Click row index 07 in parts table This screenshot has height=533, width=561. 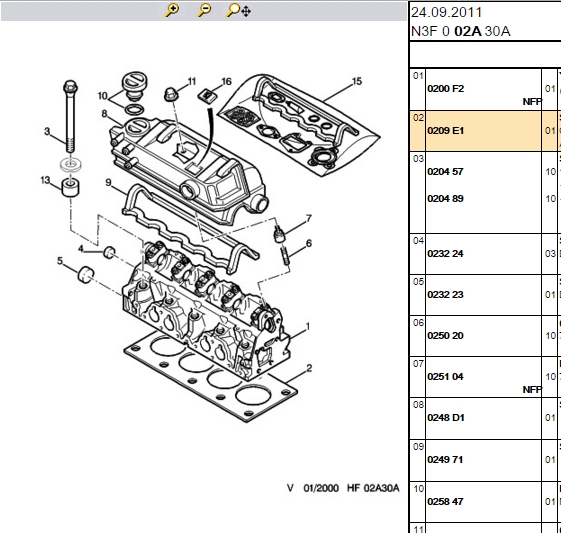pyautogui.click(x=418, y=364)
